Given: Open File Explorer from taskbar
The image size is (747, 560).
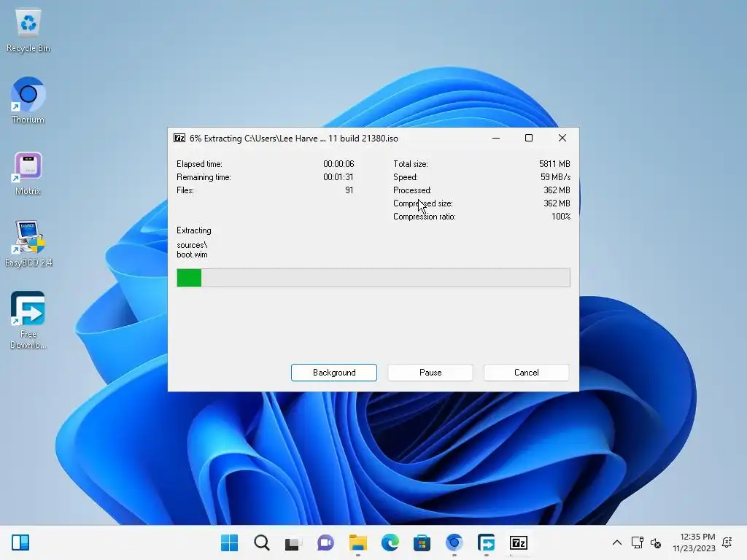Looking at the screenshot, I should pyautogui.click(x=357, y=542).
